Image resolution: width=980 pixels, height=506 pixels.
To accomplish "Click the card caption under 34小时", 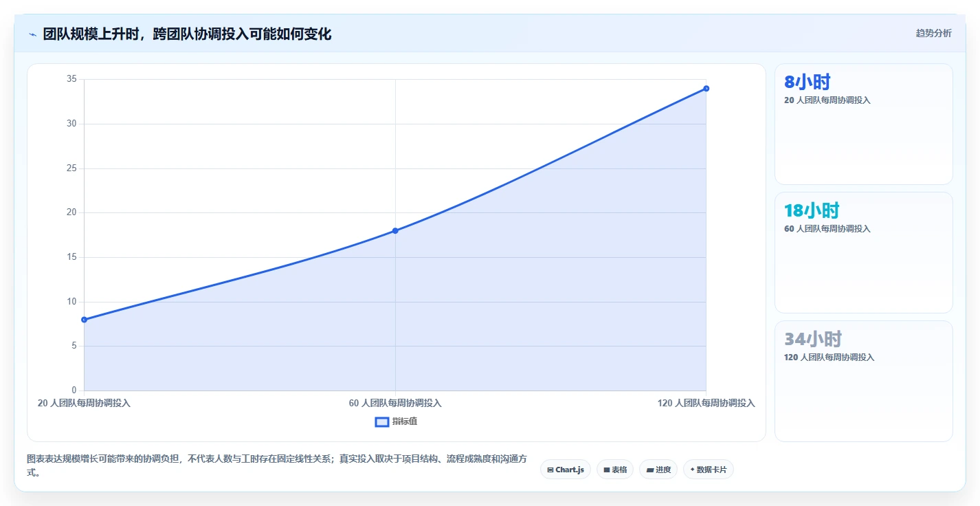I will tap(829, 357).
